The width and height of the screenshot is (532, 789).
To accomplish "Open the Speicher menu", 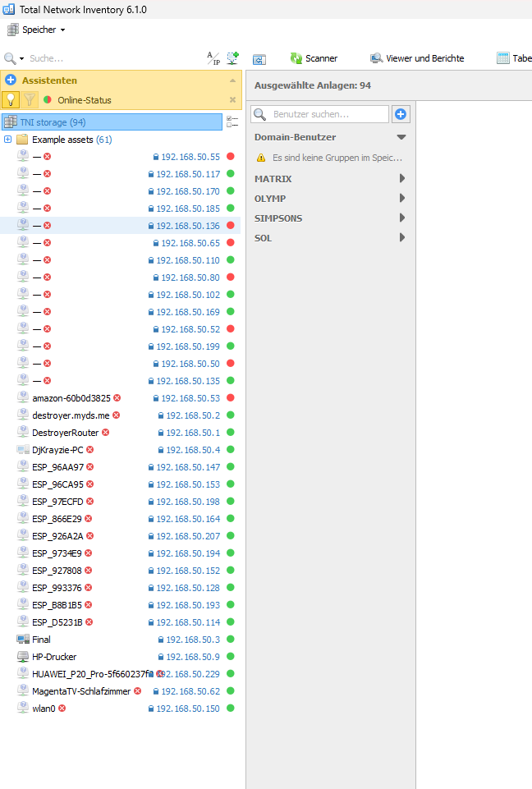I will (36, 30).
